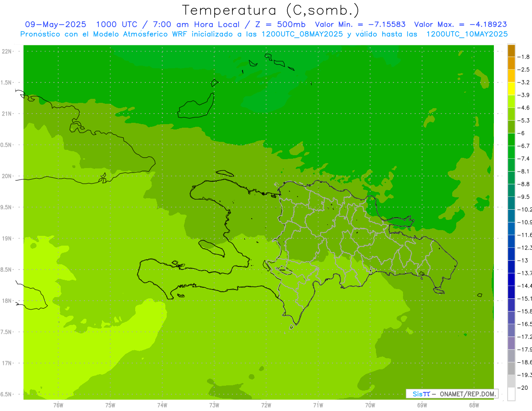Click the '-1.8' colorbar label
The height and width of the screenshot is (411, 532).
tap(524, 57)
